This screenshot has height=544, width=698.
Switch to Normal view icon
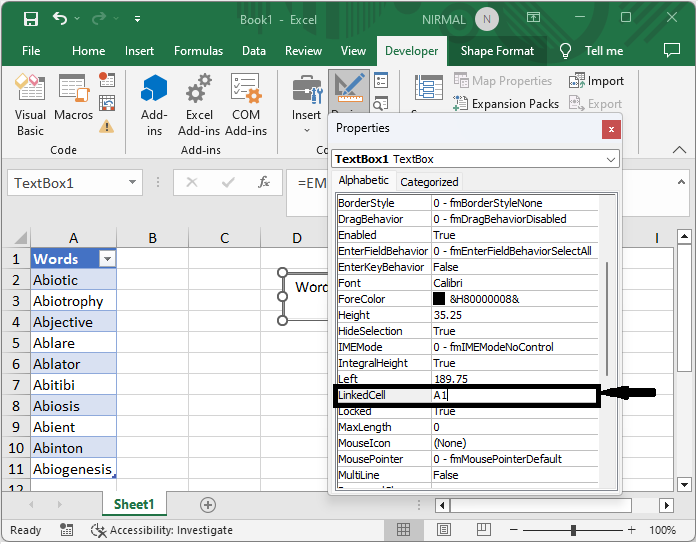pos(403,530)
